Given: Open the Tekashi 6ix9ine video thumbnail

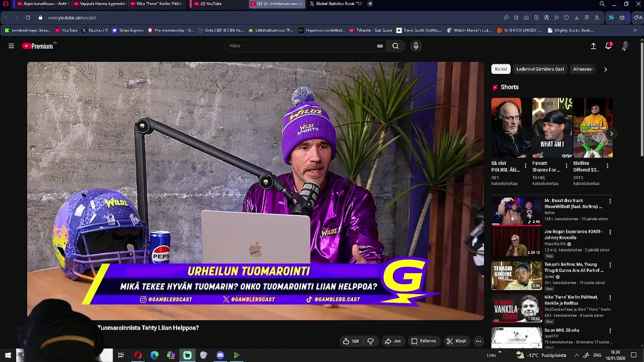Looking at the screenshot, I should point(517,276).
